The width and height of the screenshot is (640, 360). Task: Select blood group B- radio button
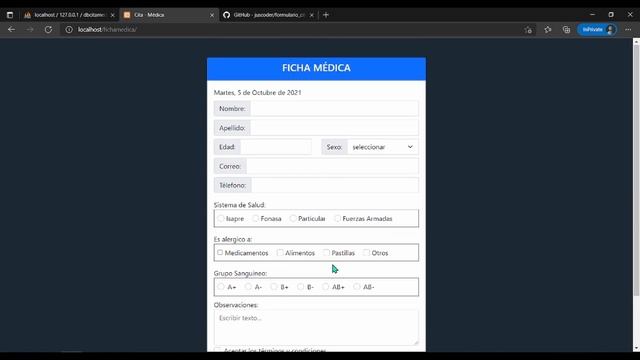[300, 287]
